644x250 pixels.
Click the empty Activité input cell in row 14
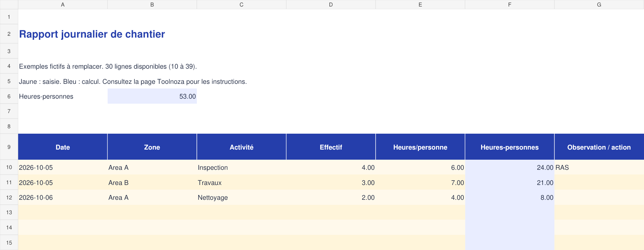[242, 228]
